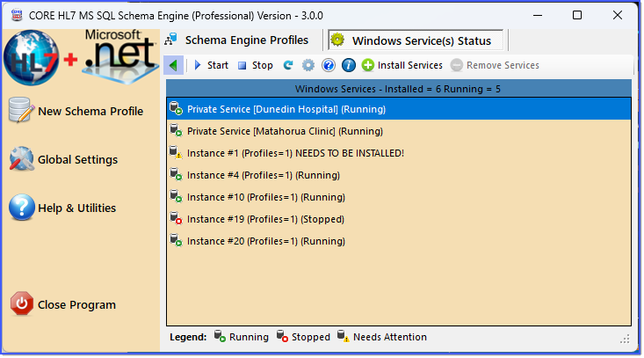Maximize the CORE HL7 window
644x358 pixels.
[x=577, y=15]
